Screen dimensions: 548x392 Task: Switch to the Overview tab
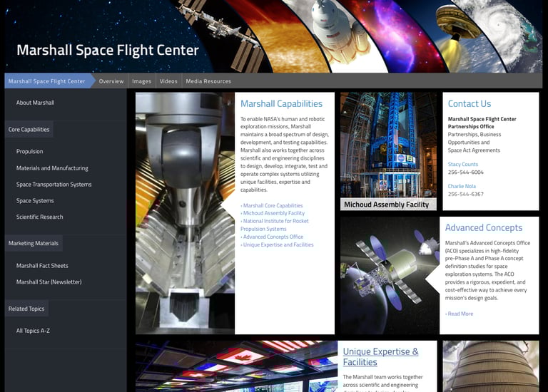(x=111, y=81)
